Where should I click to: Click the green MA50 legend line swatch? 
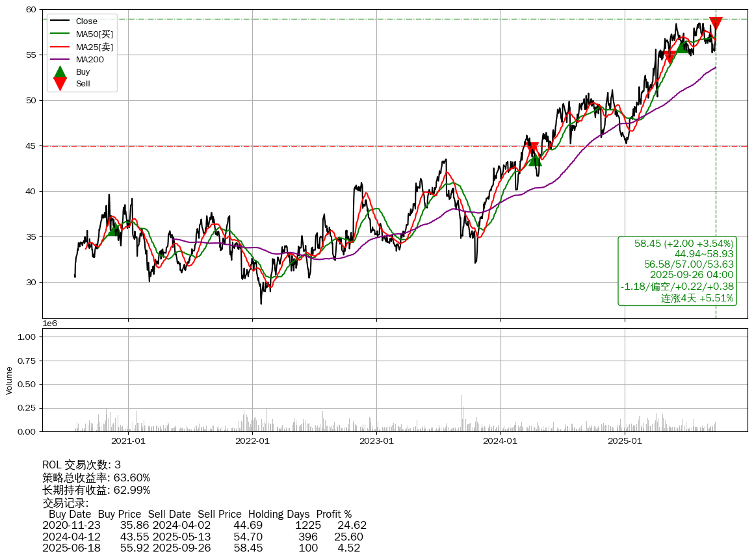coord(60,34)
